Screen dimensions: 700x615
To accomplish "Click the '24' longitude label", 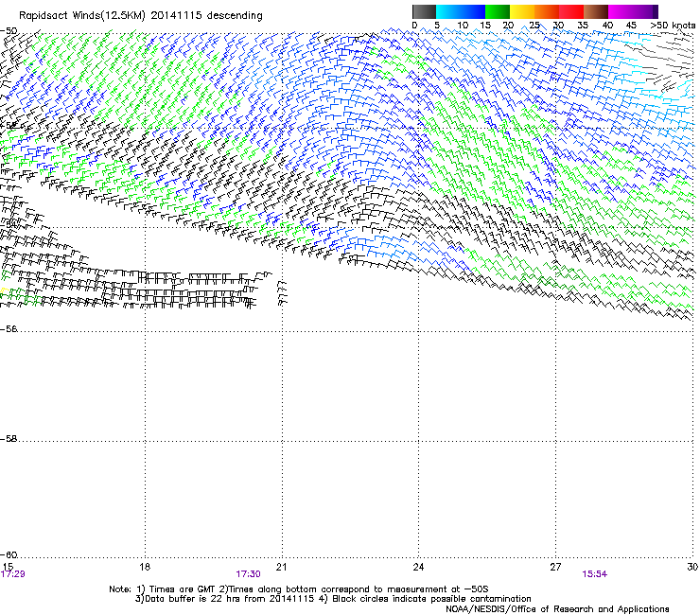I will click(418, 567).
